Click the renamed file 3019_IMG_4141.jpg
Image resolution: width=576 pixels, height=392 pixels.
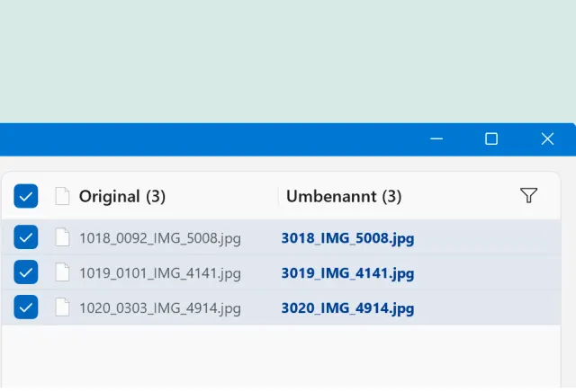point(347,272)
